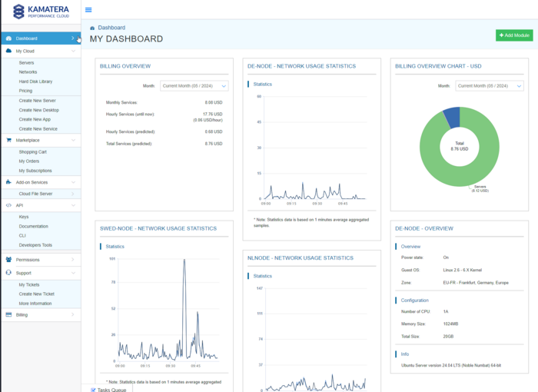The height and width of the screenshot is (392, 538).
Task: Click the Permissions users icon
Action: [8, 260]
